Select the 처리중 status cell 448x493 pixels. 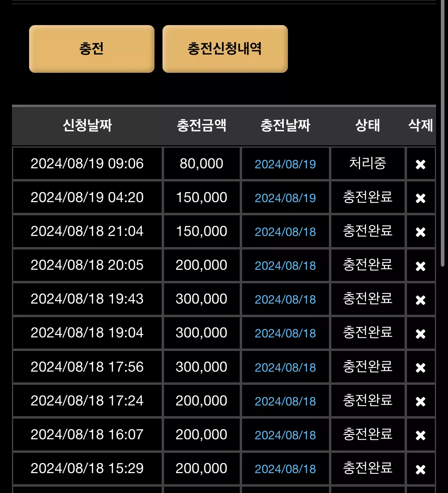368,164
